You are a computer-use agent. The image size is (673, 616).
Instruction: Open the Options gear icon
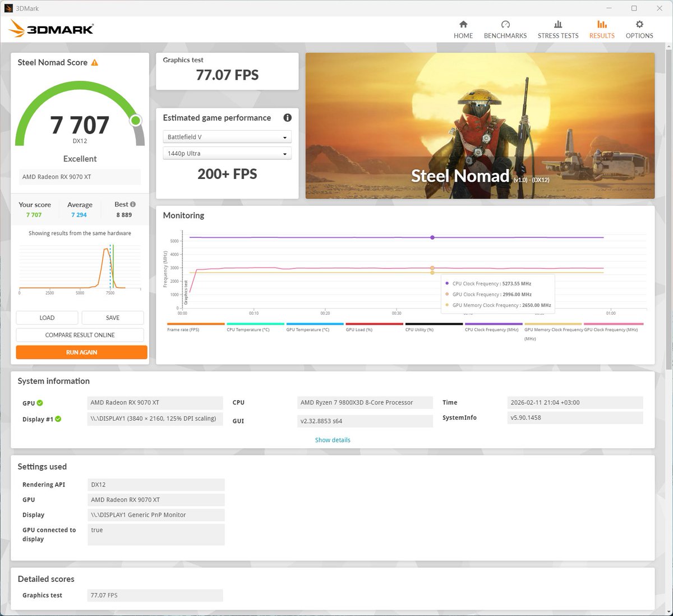pos(639,24)
